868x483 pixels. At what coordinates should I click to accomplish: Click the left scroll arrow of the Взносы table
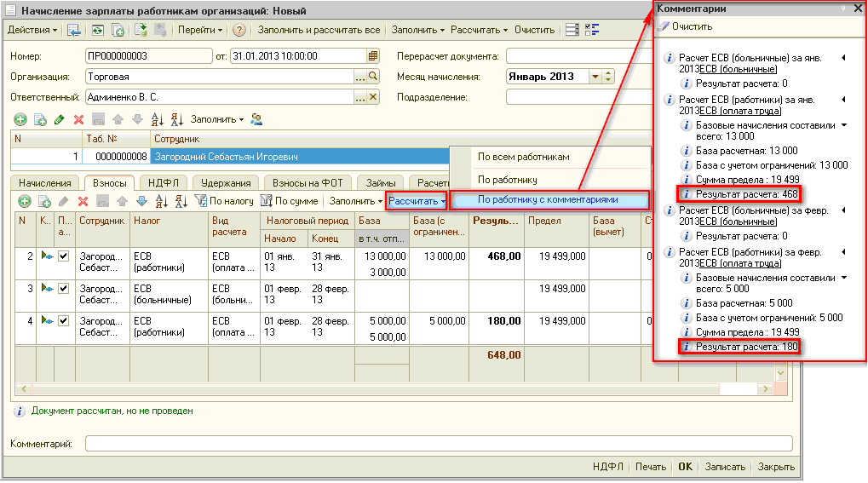[x=23, y=388]
